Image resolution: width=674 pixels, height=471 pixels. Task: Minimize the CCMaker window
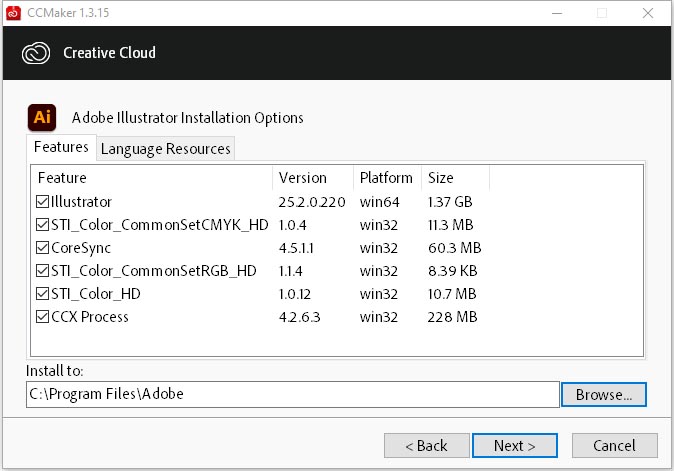pyautogui.click(x=557, y=13)
